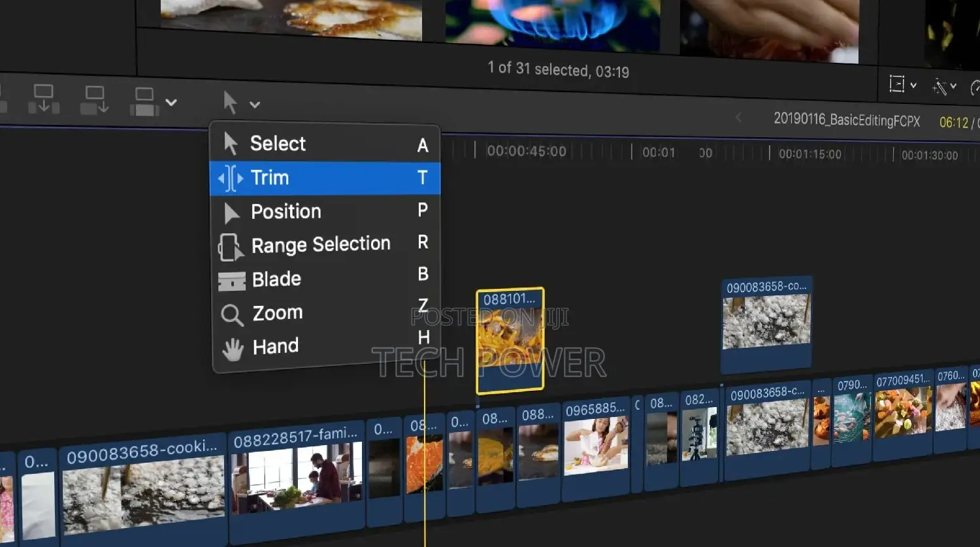Click the 00:01:30:00 ruler mark
The width and height of the screenshot is (980, 547).
point(930,156)
